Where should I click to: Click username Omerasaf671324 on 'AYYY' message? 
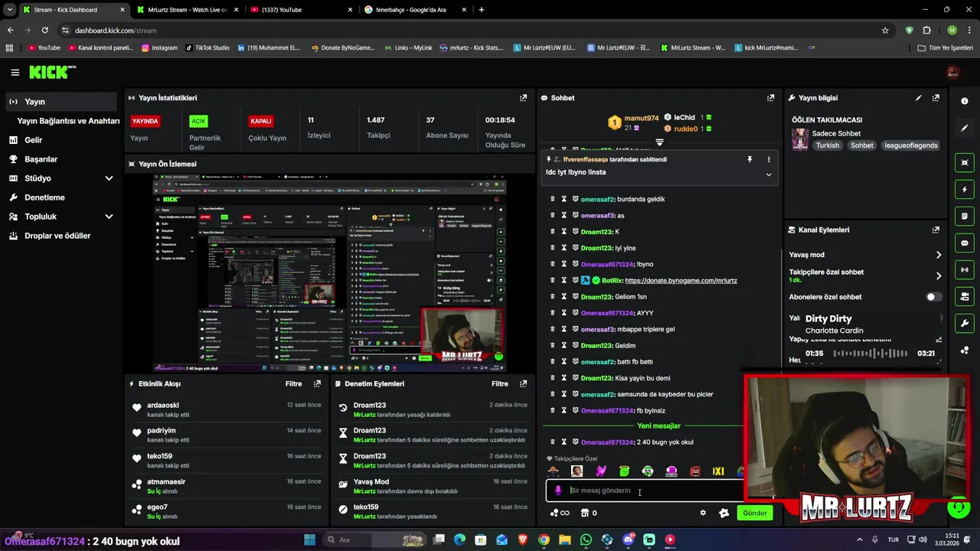(x=607, y=313)
